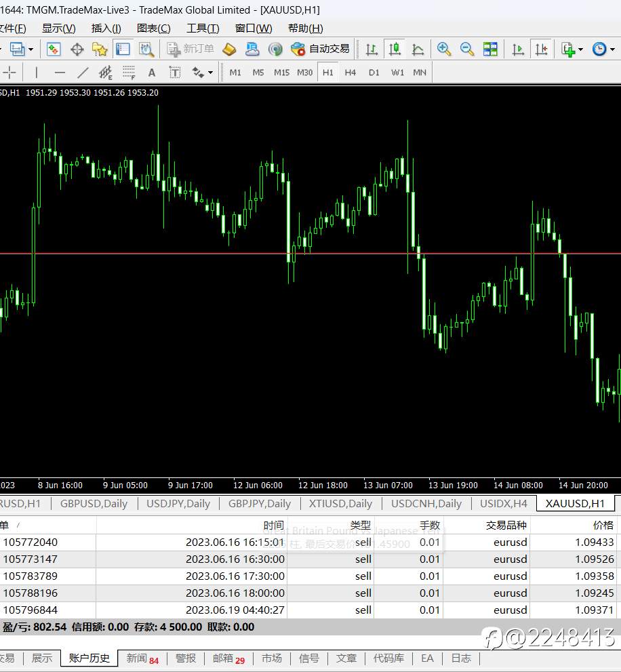Open the Strategy Tester magnifier icon
The height and width of the screenshot is (672, 621).
(146, 50)
